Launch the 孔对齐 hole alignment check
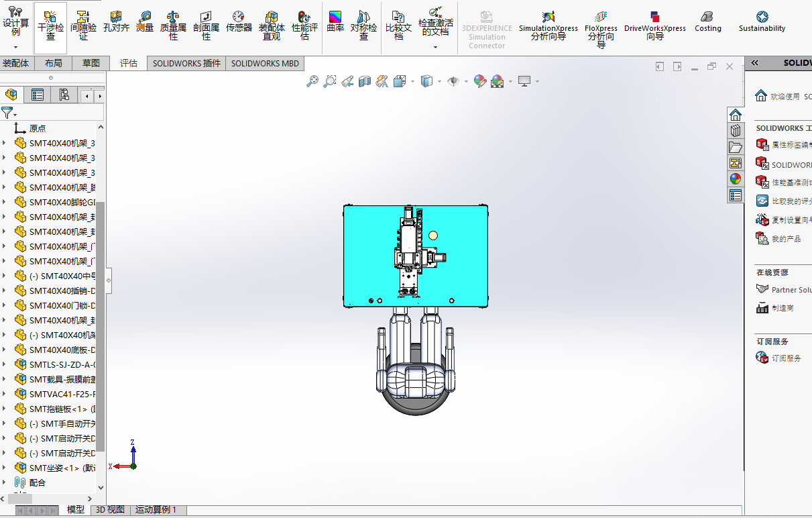 (x=115, y=22)
